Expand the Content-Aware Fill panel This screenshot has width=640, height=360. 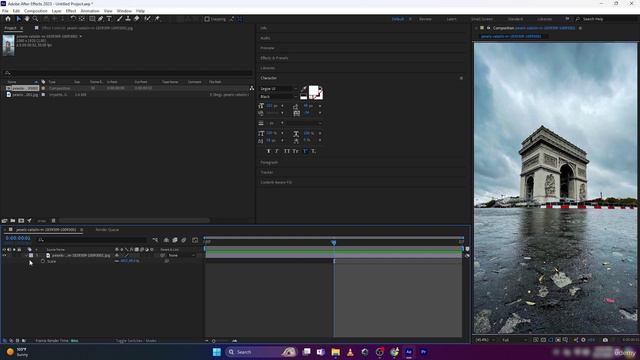[x=276, y=182]
